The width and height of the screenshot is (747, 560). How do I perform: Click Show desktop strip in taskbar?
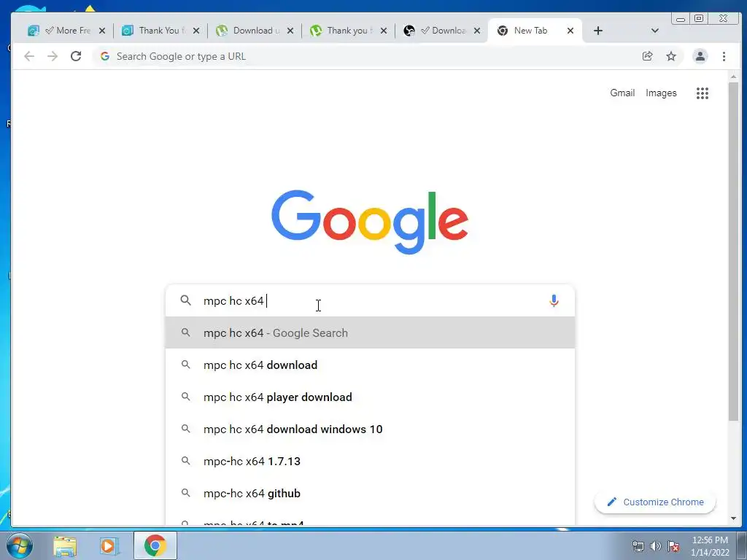tap(742, 545)
